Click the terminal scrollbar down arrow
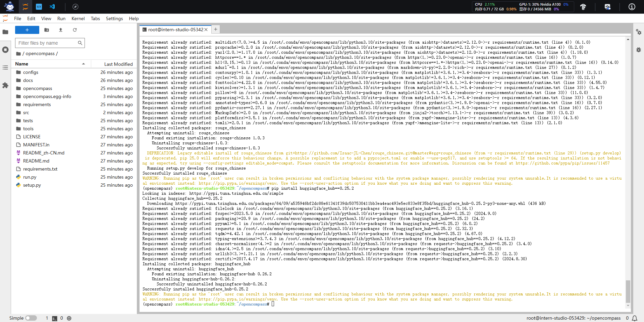 point(628,306)
